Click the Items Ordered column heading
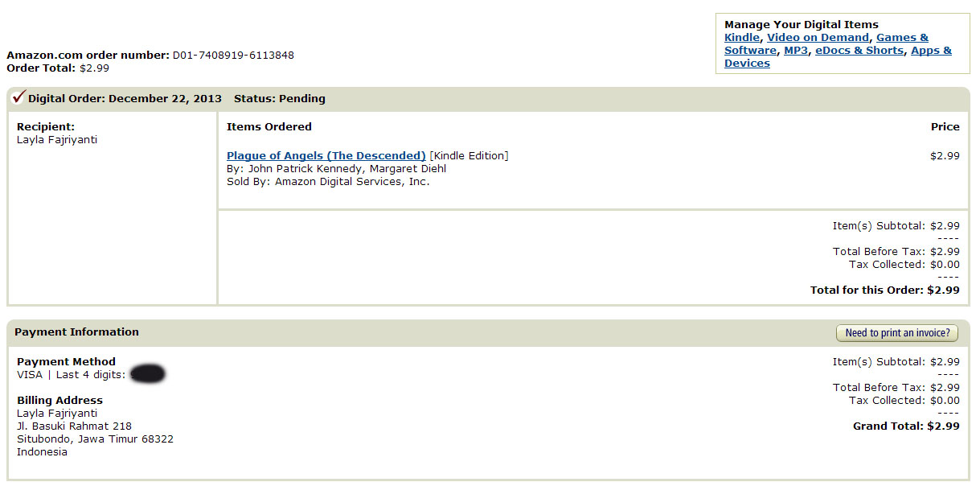This screenshot has height=486, width=980. pyautogui.click(x=269, y=127)
